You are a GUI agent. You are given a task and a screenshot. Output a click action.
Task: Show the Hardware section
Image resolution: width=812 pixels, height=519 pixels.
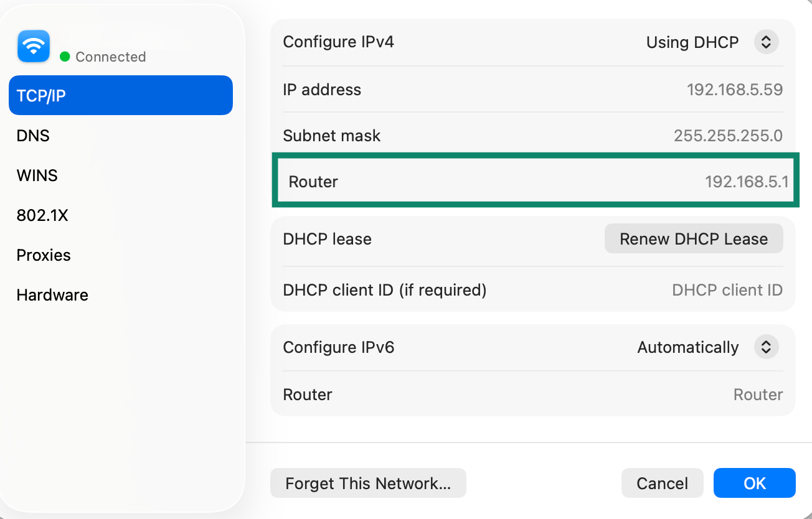(52, 295)
